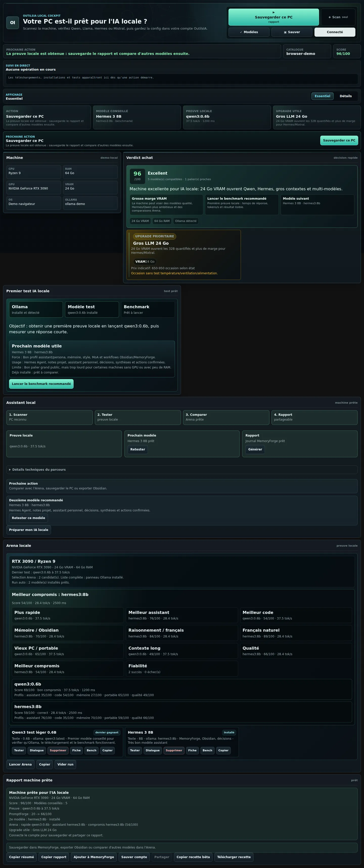This screenshot has height=868, width=364.
Task: Open Fiche on the Qwen3 test léger card
Action: pos(76,750)
